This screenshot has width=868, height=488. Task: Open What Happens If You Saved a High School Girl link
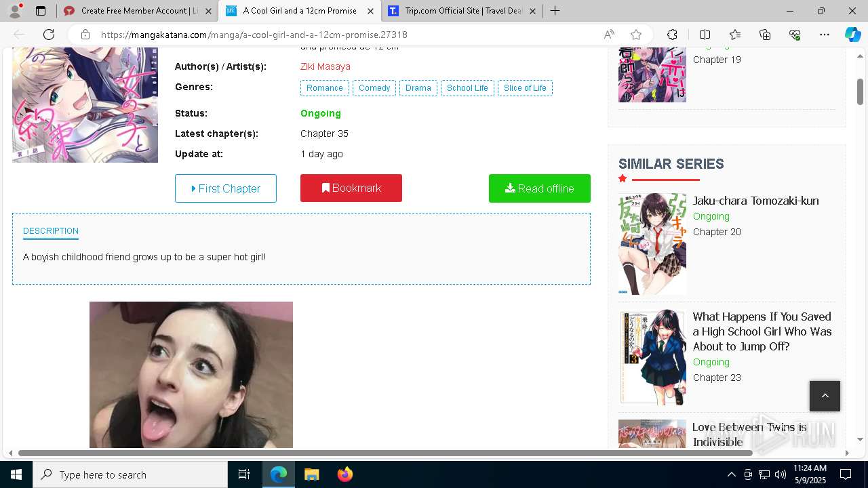(762, 331)
